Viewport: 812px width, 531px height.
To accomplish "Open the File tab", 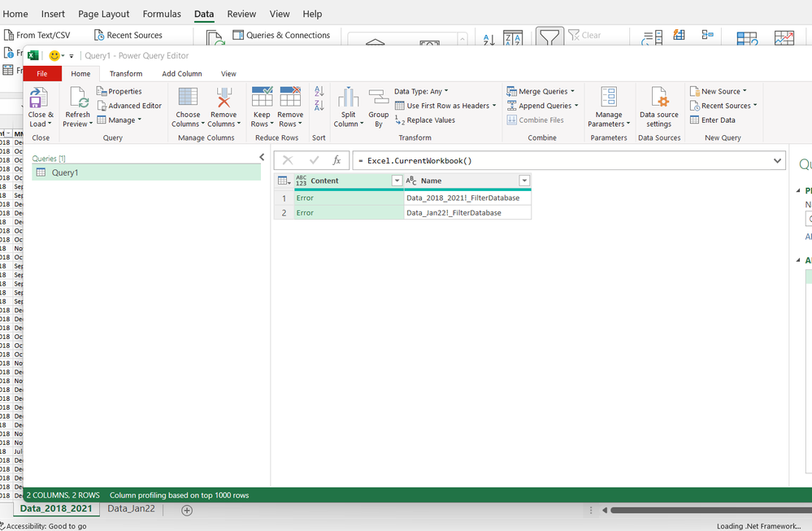I will pyautogui.click(x=42, y=73).
